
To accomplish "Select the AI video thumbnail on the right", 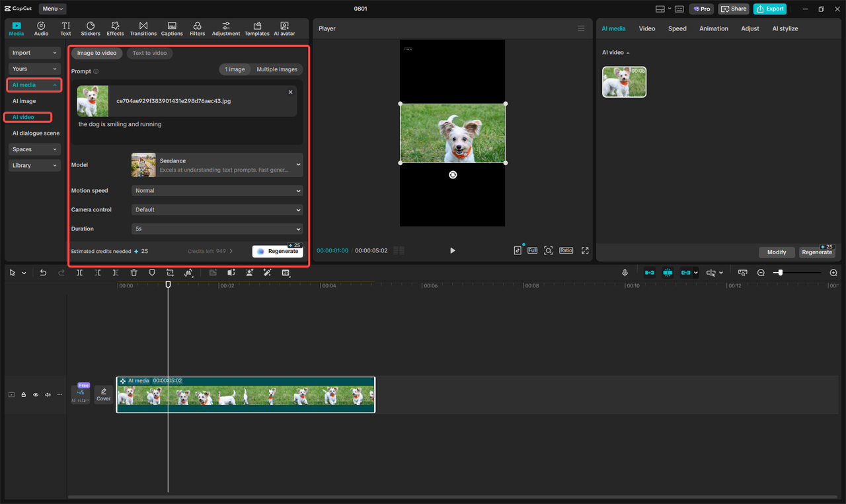I will [623, 81].
